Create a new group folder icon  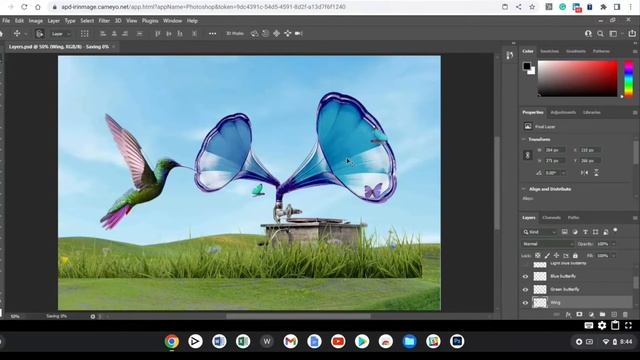coord(602,314)
